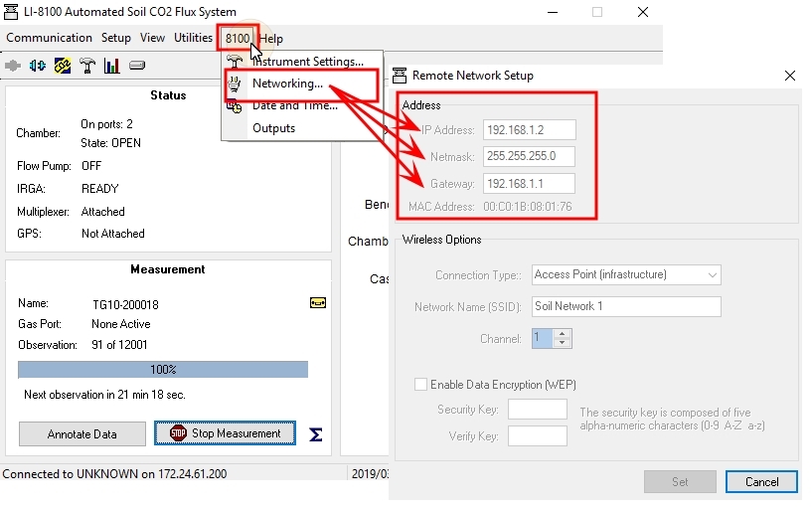
Task: Open the Outputs submenu entry
Action: pos(303,128)
